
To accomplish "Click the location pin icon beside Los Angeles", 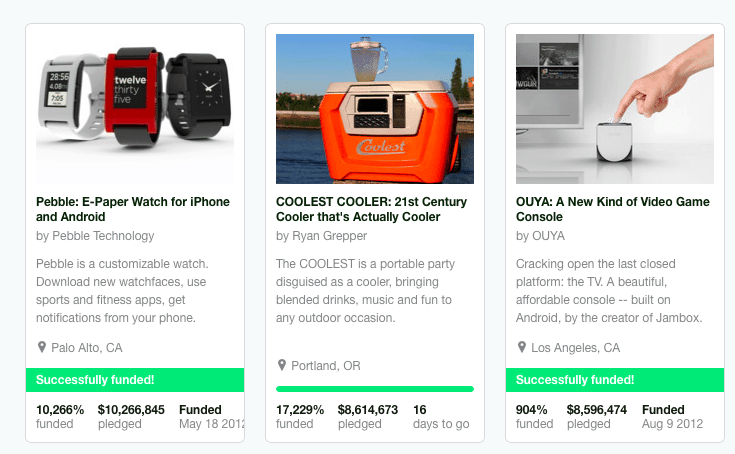I will tap(522, 347).
